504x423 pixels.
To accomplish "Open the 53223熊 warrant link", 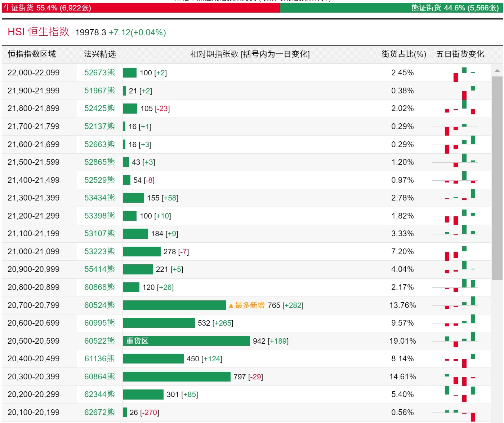I will (99, 251).
